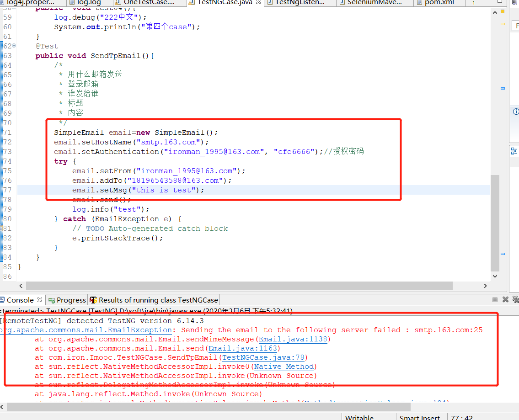Open the outline icon in right side panel
This screenshot has width=519, height=420.
click(514, 151)
